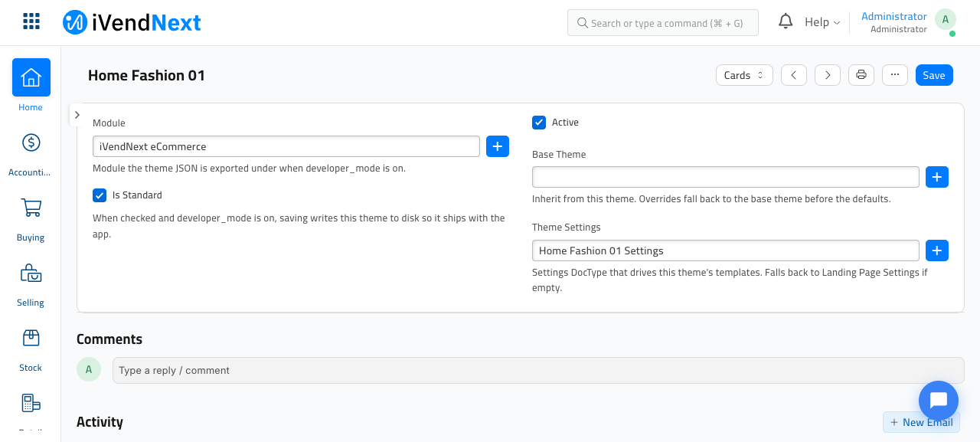Click the Activity section heading

tap(100, 422)
